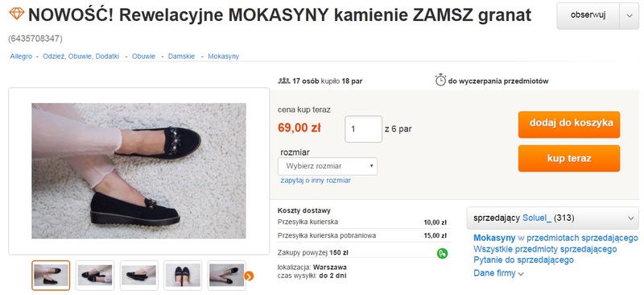Open the obserwuj dropdown arrow

tap(630, 15)
